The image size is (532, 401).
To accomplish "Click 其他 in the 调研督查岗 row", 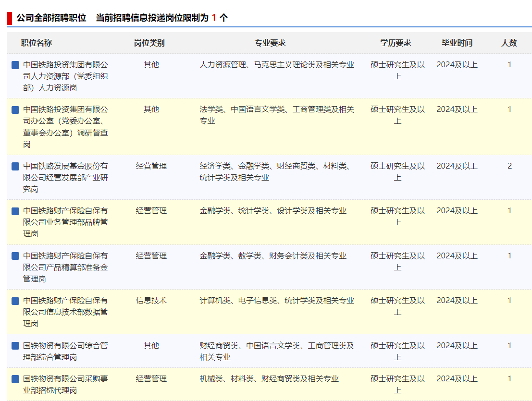I will tap(151, 109).
